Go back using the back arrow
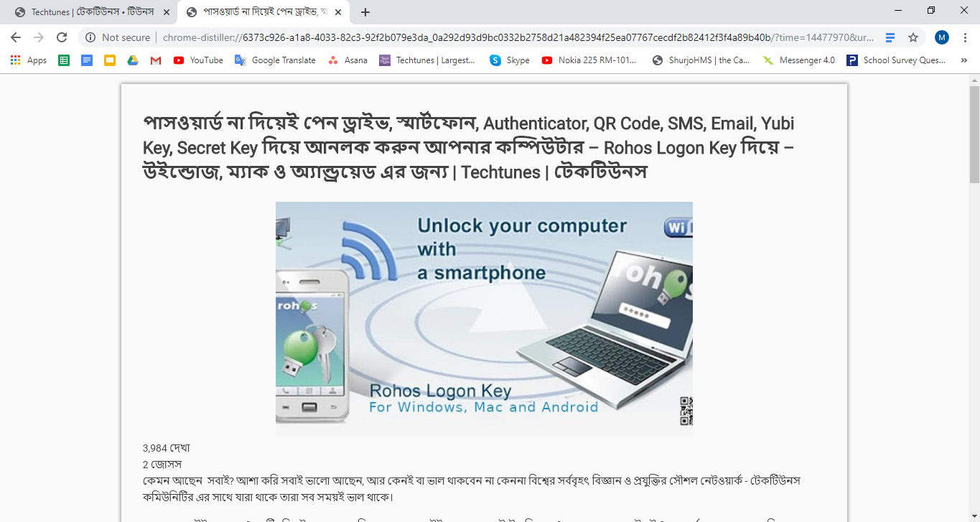Viewport: 980px width, 522px height. (16, 37)
